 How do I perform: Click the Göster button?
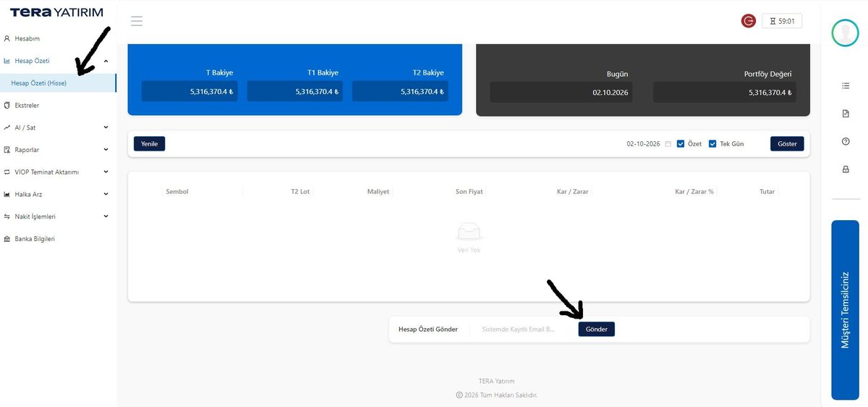787,143
